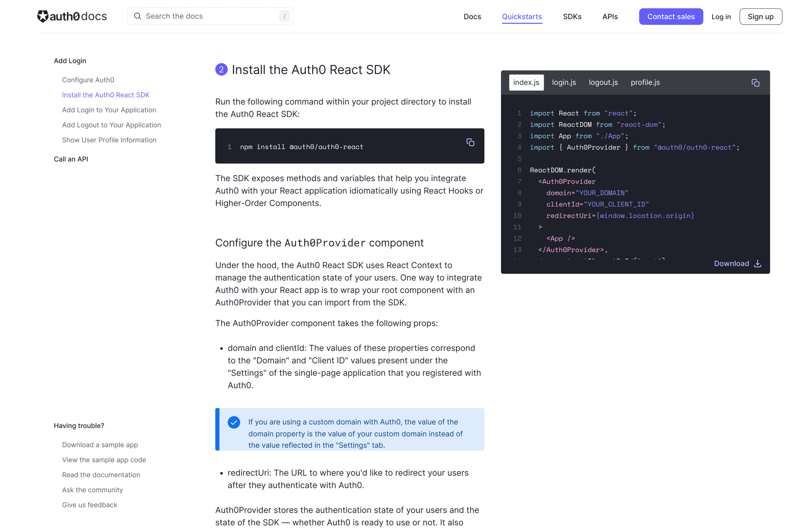Viewport: 812px width, 530px height.
Task: Copy the npm install command
Action: click(x=470, y=142)
